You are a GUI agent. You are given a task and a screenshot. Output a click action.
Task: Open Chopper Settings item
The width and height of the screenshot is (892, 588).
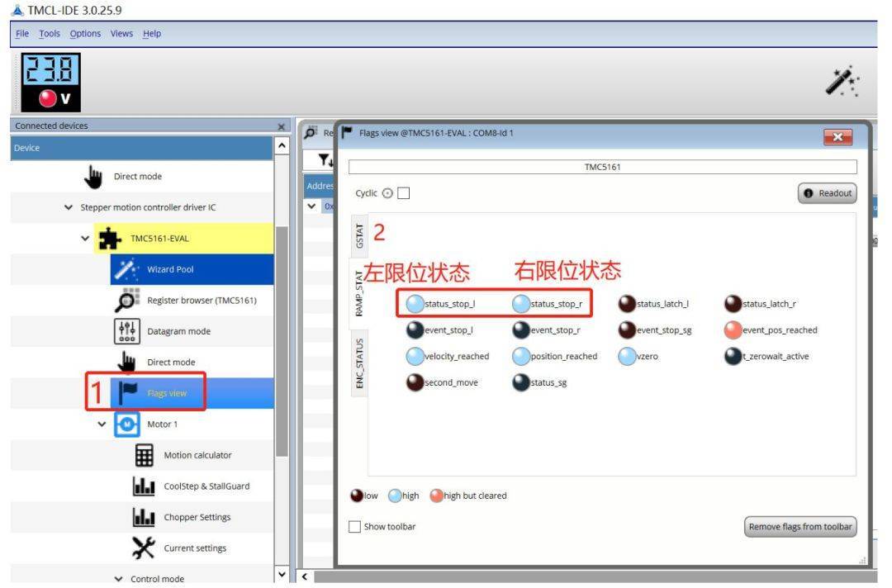tap(197, 517)
